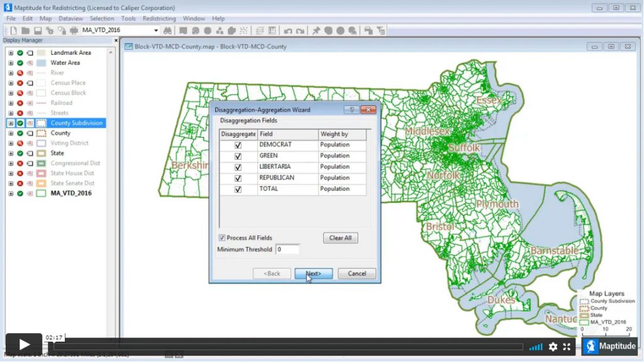Click the Redo icon
This screenshot has width=644, height=362.
point(300,30)
